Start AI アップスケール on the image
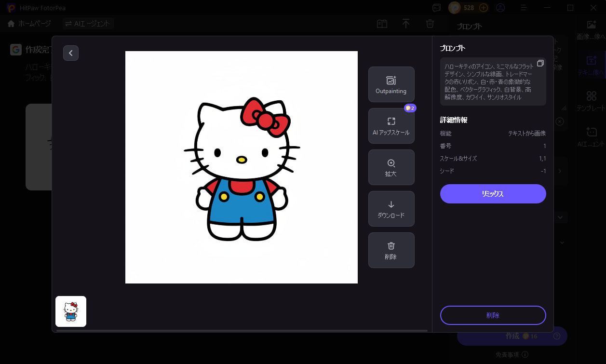Viewport: 606px width, 364px height. click(x=391, y=126)
